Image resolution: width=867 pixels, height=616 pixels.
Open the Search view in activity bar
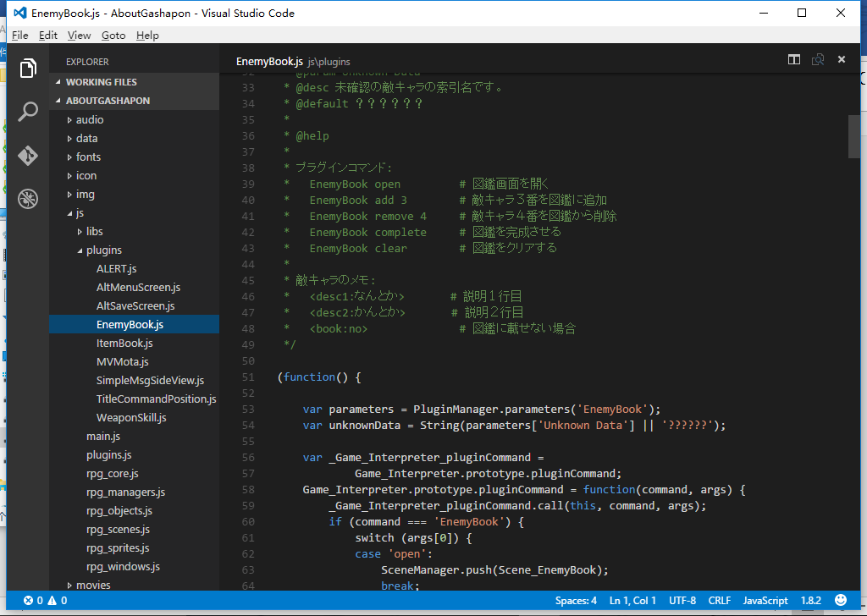point(28,112)
